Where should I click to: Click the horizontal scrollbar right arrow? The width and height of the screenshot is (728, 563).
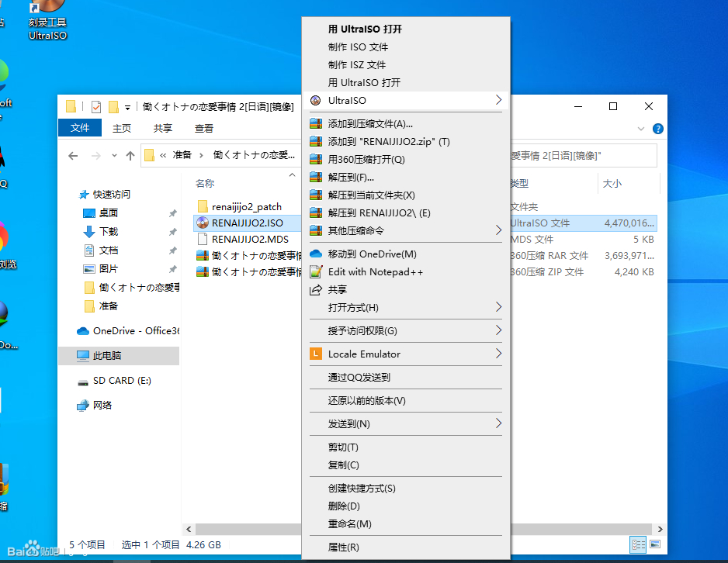[660, 529]
